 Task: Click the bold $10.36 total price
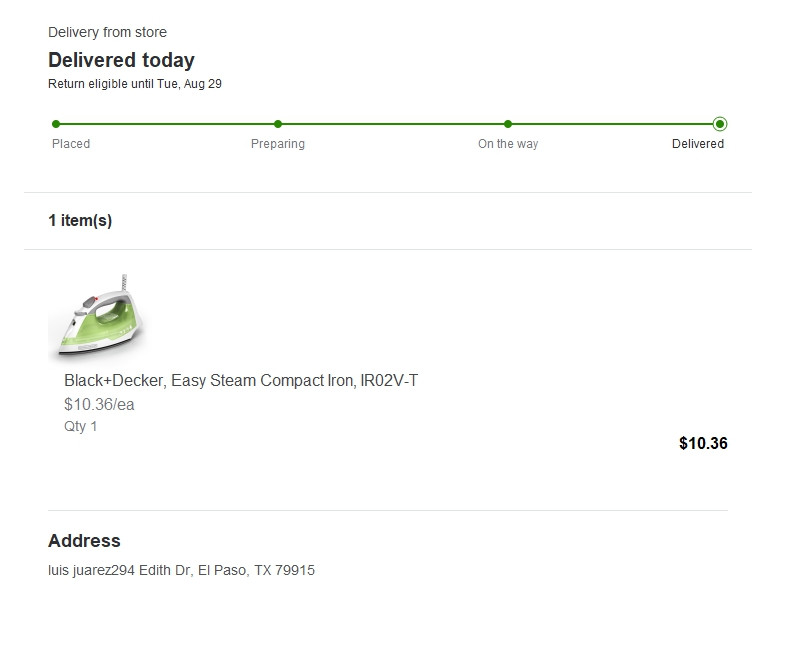703,443
